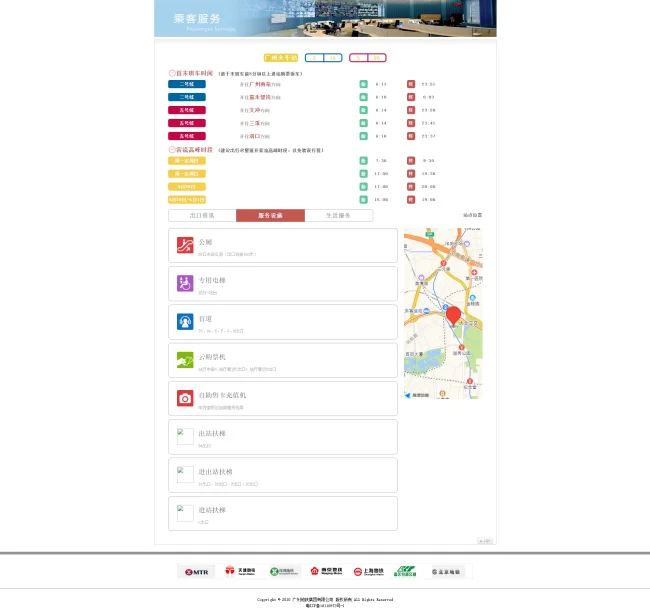The image size is (650, 616).
Task: Click the green 云购票机 icon
Action: pos(185,360)
